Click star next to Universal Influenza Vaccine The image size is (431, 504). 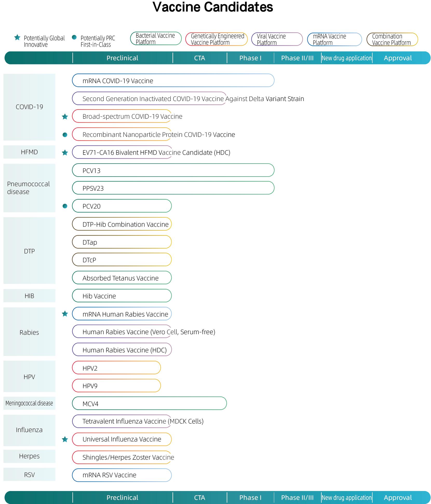pos(65,439)
